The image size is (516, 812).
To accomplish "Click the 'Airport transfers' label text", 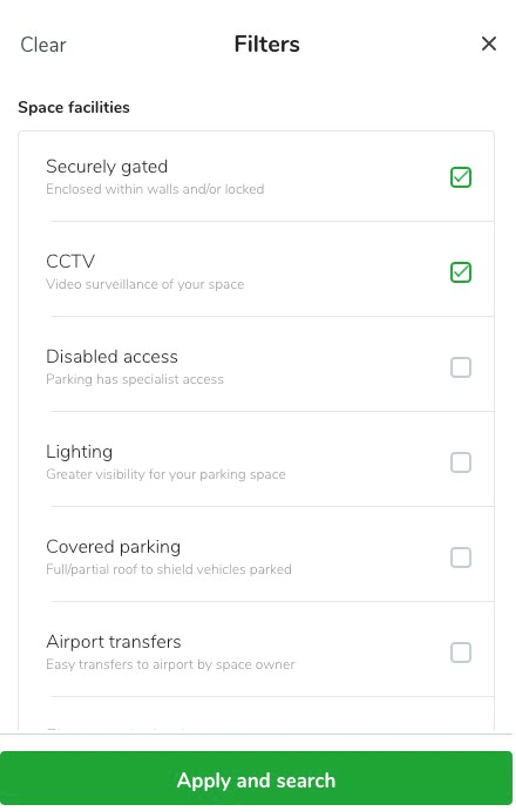I will point(114,642).
